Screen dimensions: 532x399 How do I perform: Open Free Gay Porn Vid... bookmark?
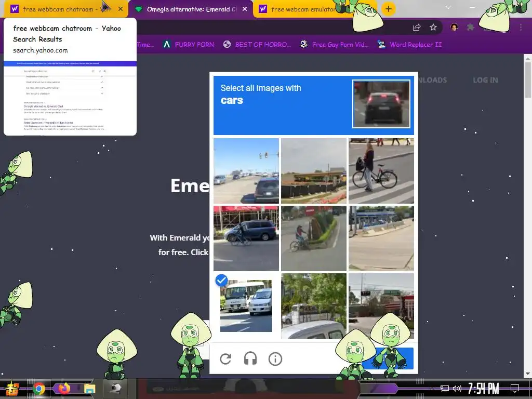(x=334, y=45)
